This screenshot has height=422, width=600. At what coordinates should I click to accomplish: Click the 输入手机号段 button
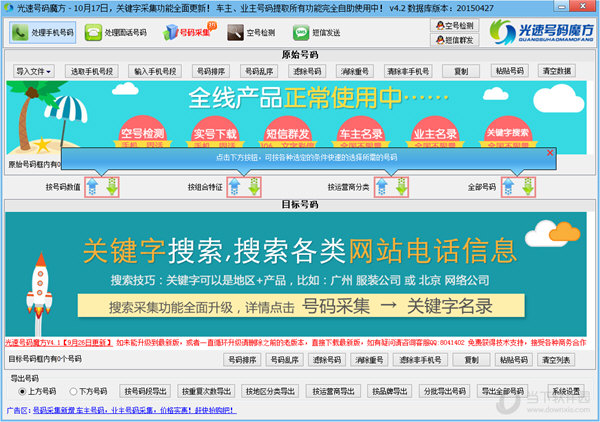tap(155, 71)
